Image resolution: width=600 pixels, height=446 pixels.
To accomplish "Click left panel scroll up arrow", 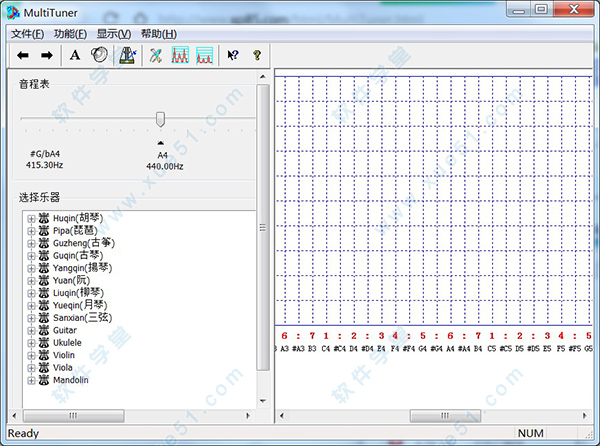I will coord(263,77).
